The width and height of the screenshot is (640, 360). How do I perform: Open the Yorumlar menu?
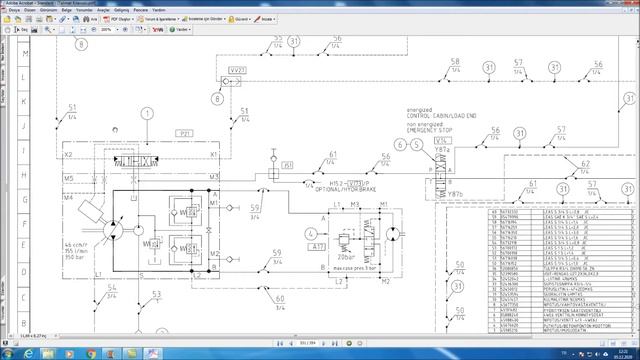[x=84, y=10]
